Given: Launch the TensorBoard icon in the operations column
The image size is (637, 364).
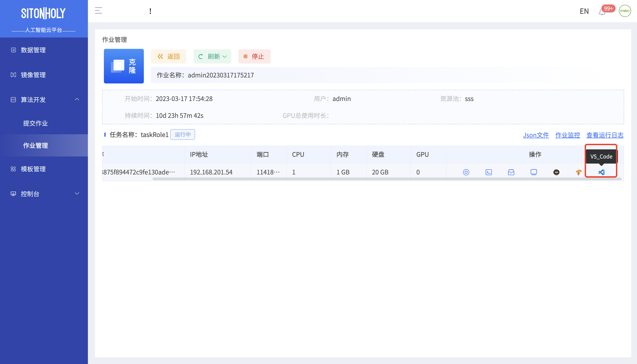Looking at the screenshot, I should tap(579, 172).
